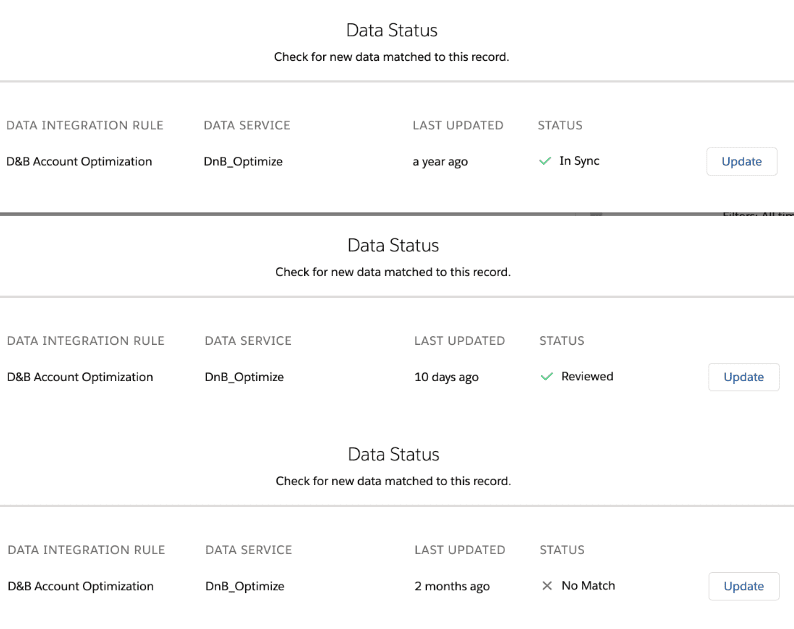This screenshot has height=629, width=794.
Task: Click DnB_Optimize in the In Sync row
Action: point(243,162)
